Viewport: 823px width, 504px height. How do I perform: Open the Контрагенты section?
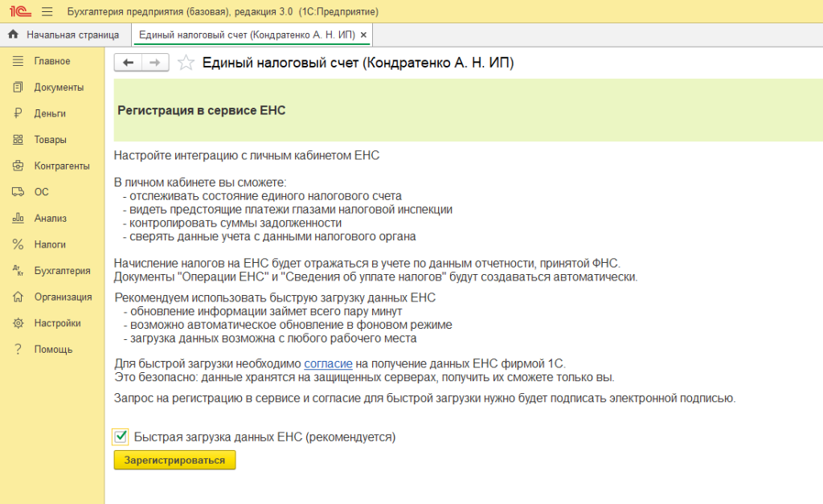coord(62,166)
